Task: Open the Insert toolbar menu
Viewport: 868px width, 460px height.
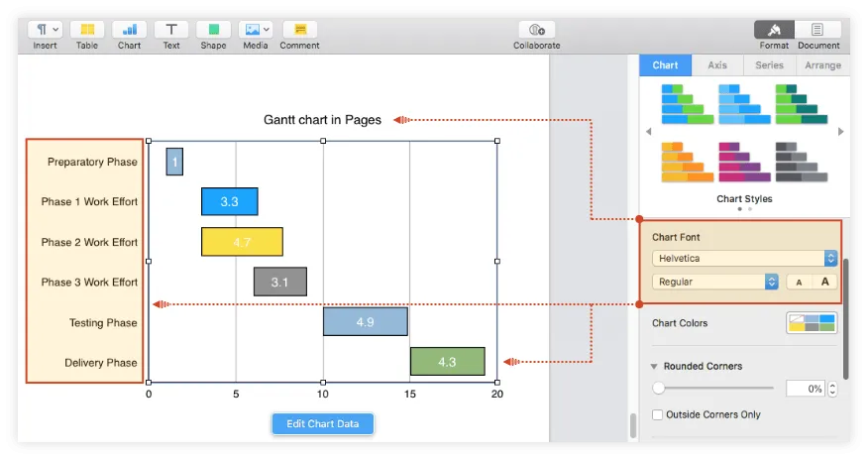Action: 45,30
